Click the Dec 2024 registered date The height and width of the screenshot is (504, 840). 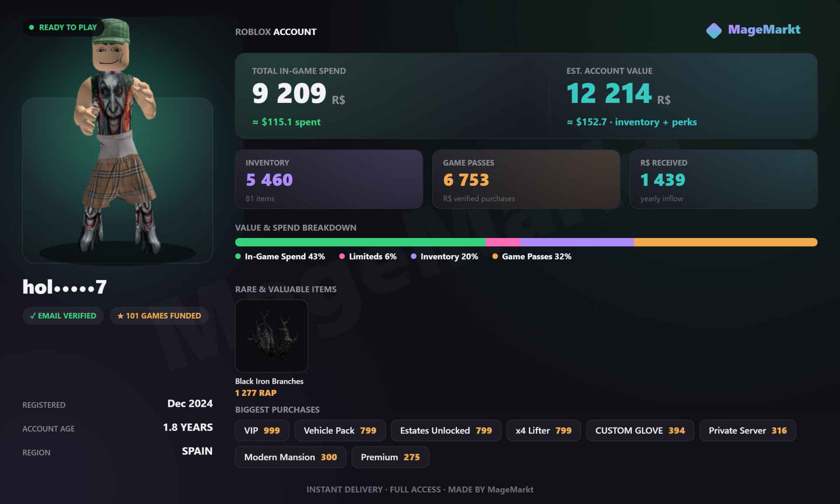pos(190,403)
